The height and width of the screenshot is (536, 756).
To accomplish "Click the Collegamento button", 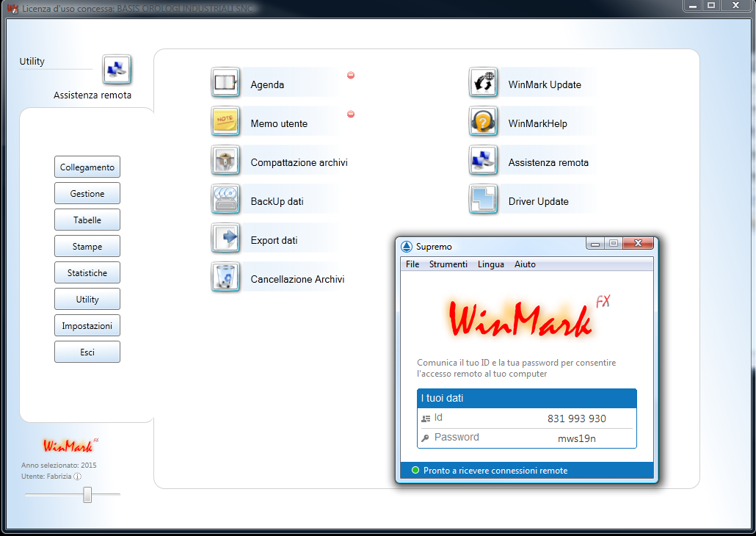I will pos(87,167).
